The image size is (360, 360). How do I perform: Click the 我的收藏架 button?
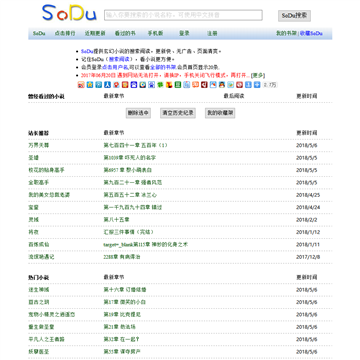220,113
